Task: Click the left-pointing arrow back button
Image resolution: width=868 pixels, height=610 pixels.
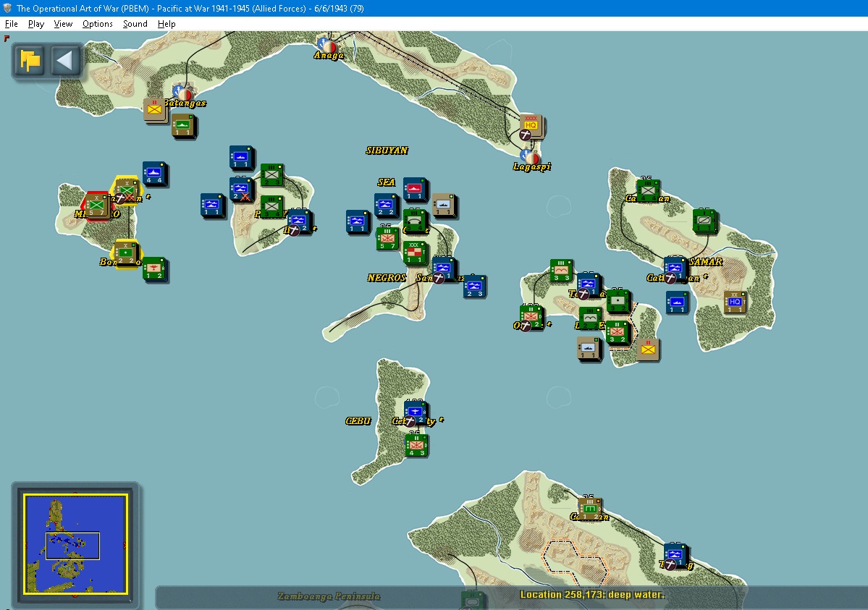Action: (x=65, y=60)
